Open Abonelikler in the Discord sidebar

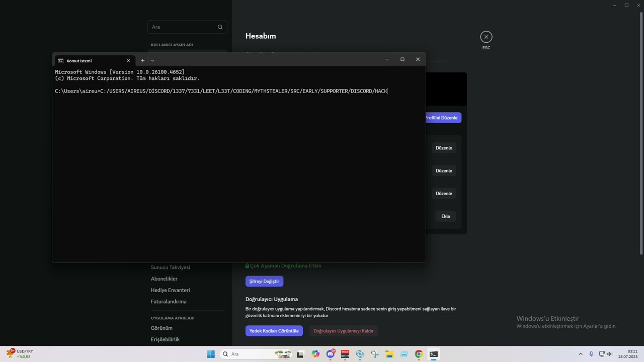click(164, 279)
